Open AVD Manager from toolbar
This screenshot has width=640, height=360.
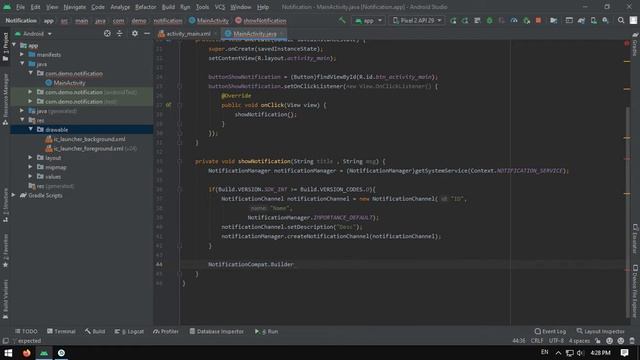pyautogui.click(x=593, y=20)
